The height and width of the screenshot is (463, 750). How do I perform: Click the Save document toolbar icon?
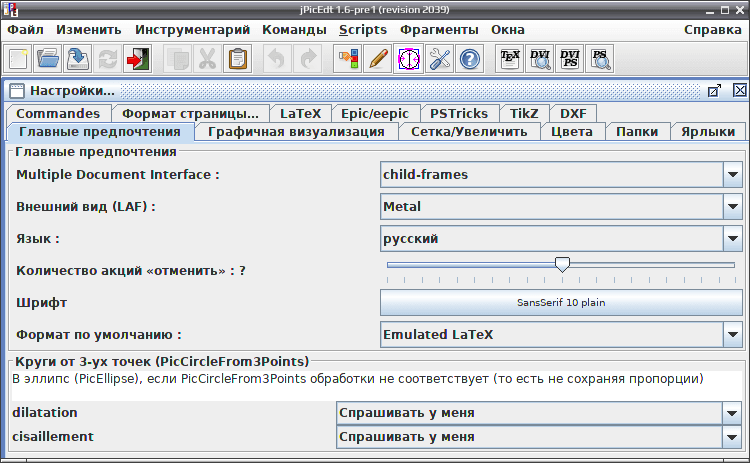point(77,59)
